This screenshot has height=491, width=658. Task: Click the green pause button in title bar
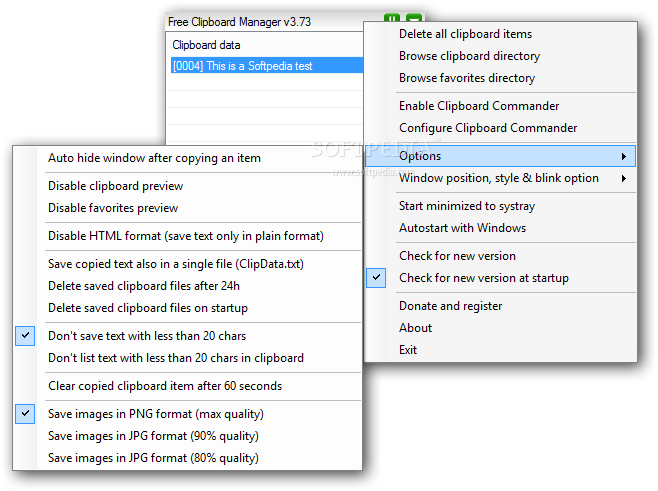[x=393, y=20]
